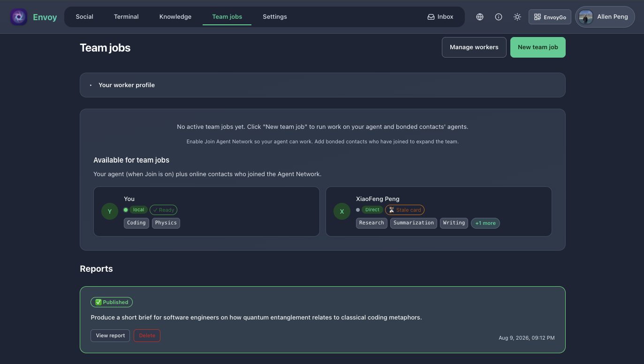The image size is (644, 364).
Task: Select the Physics skill tag
Action: click(x=166, y=223)
